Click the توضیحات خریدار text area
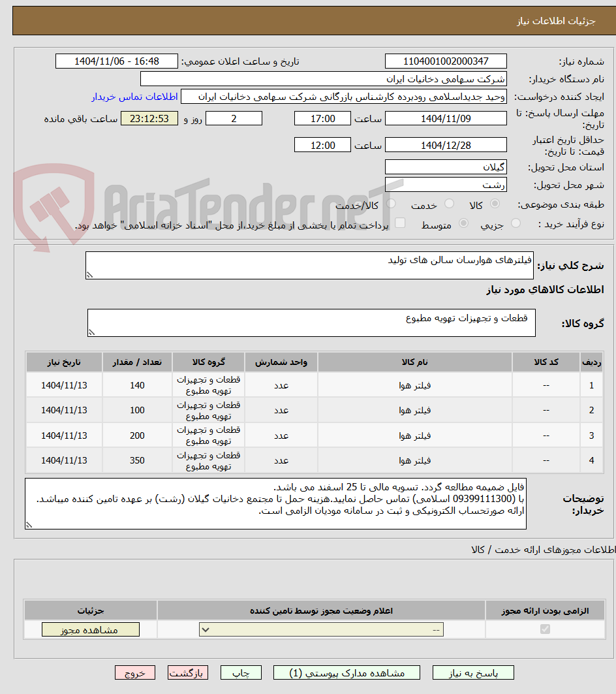The height and width of the screenshot is (694, 616). (275, 503)
